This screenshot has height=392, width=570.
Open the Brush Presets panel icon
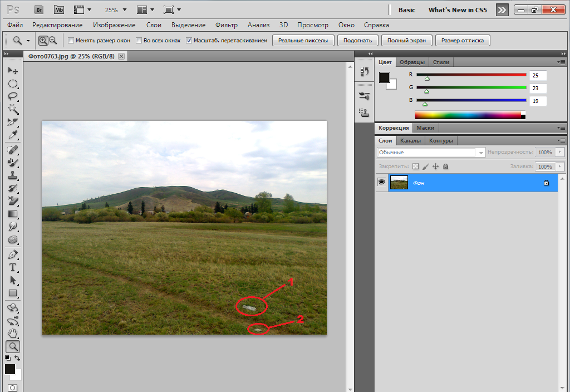click(x=364, y=96)
